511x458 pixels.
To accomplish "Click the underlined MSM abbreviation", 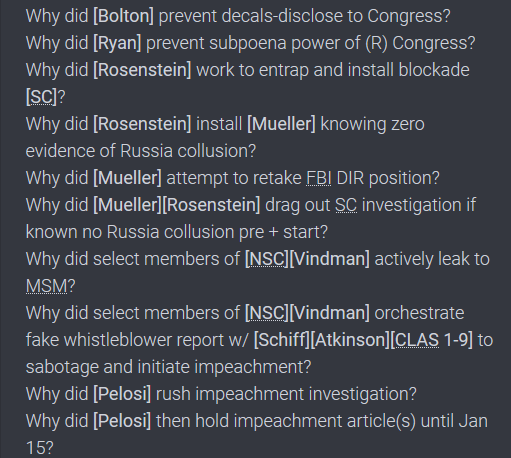I will (47, 286).
